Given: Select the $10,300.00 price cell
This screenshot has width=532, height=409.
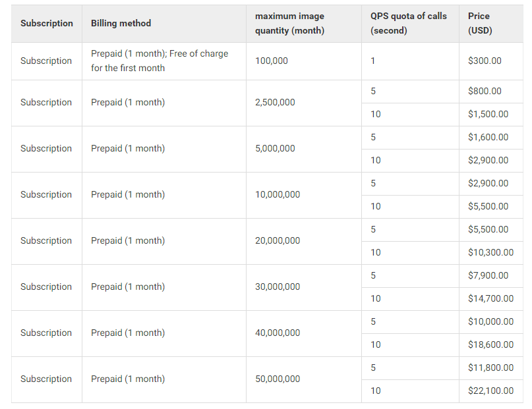Looking at the screenshot, I should point(490,252).
